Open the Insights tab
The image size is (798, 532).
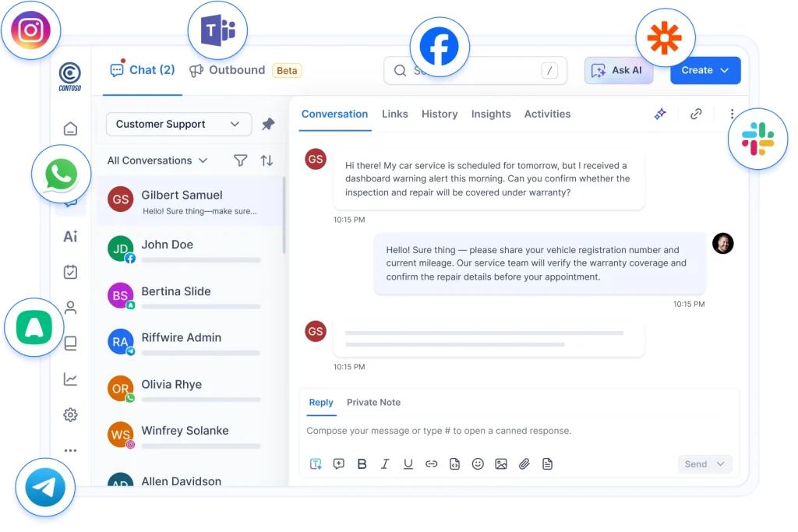[491, 114]
